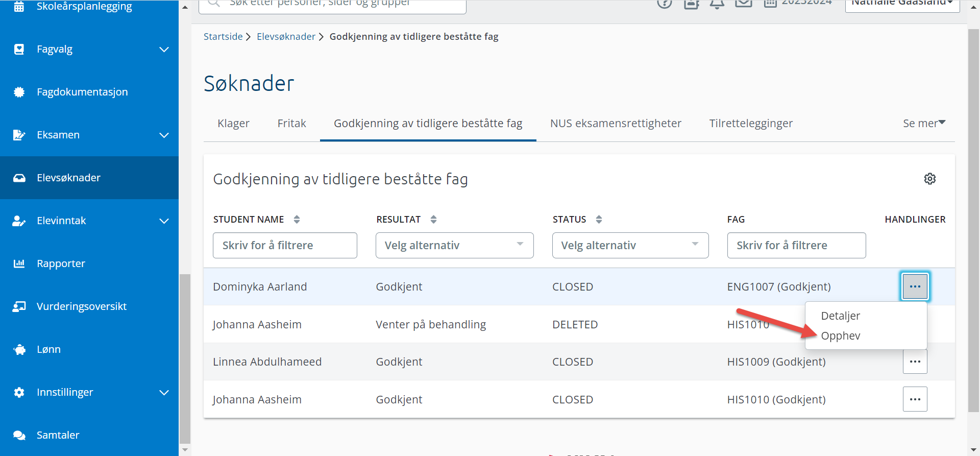Open the Status filter dropdown
Screen dimensions: 980x456
[630, 245]
